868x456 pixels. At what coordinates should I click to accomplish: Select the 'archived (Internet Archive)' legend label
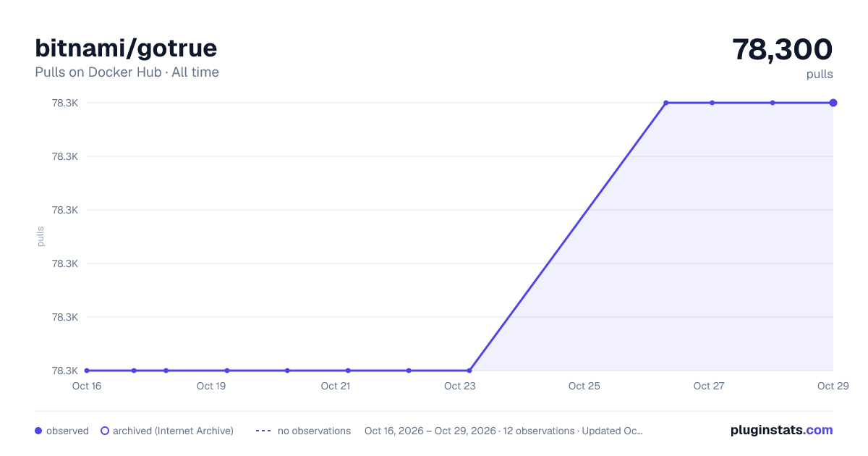coord(173,431)
